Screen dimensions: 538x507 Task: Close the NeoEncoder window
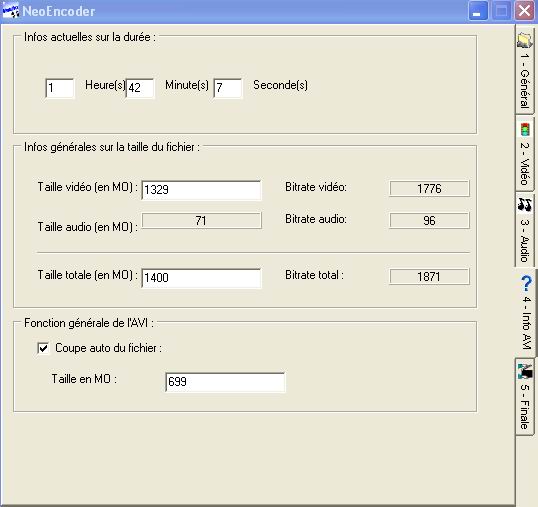(524, 11)
